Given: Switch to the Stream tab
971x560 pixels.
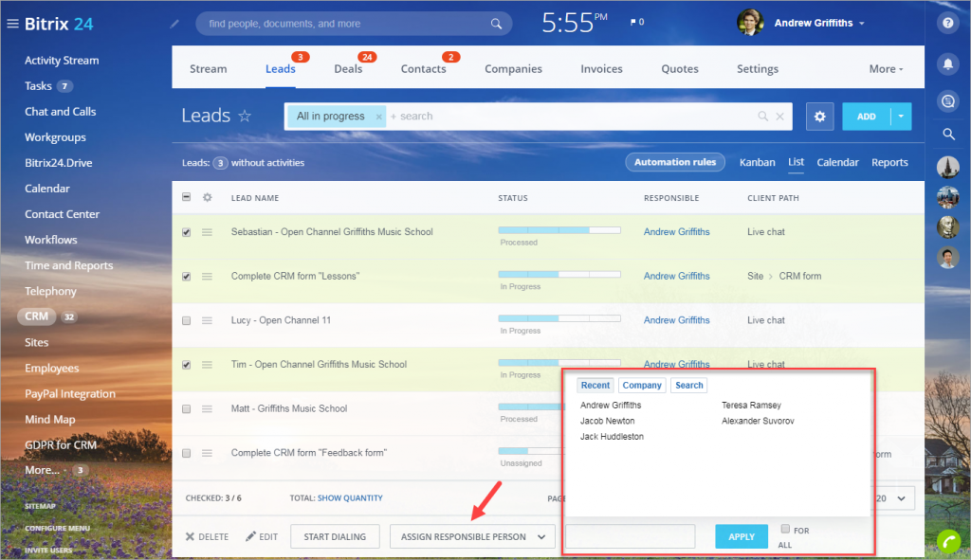Looking at the screenshot, I should (x=208, y=68).
